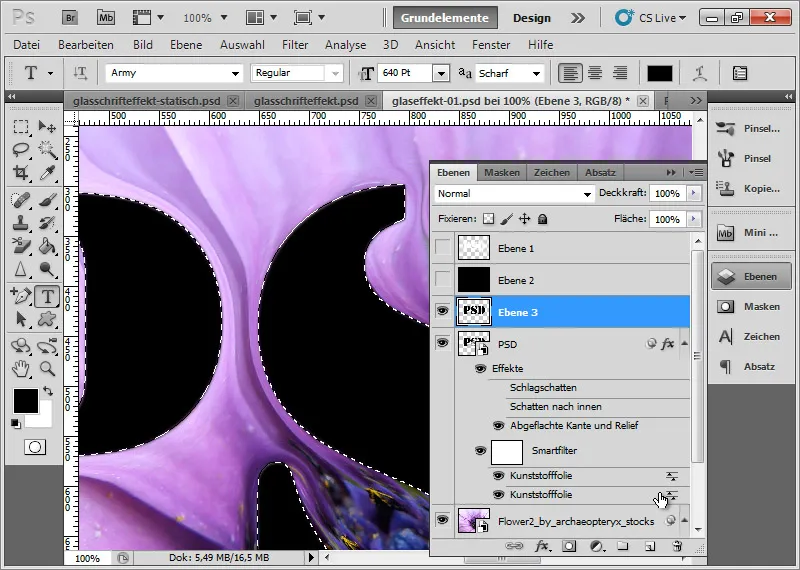Select the Eraser tool
Screen dimensions: 800x570
coord(21,246)
